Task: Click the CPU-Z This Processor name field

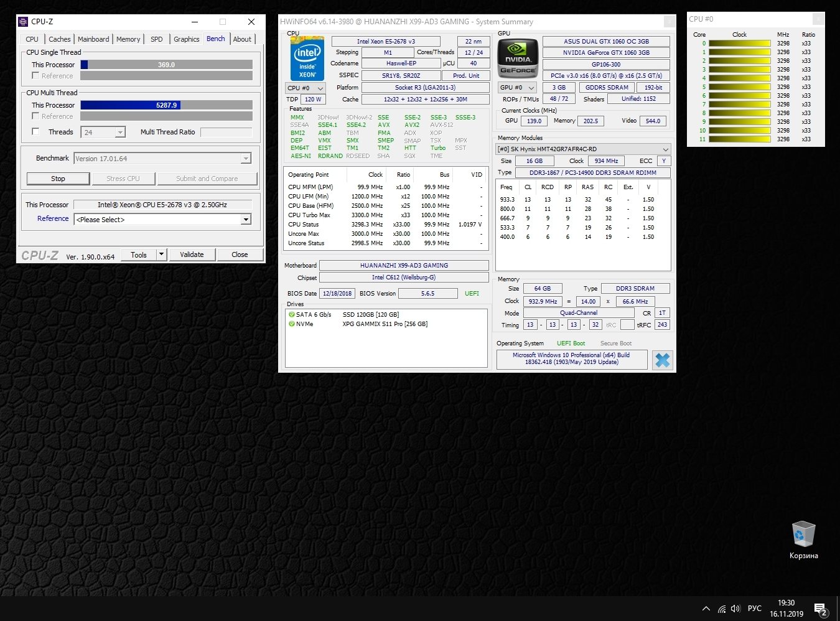Action: point(162,205)
